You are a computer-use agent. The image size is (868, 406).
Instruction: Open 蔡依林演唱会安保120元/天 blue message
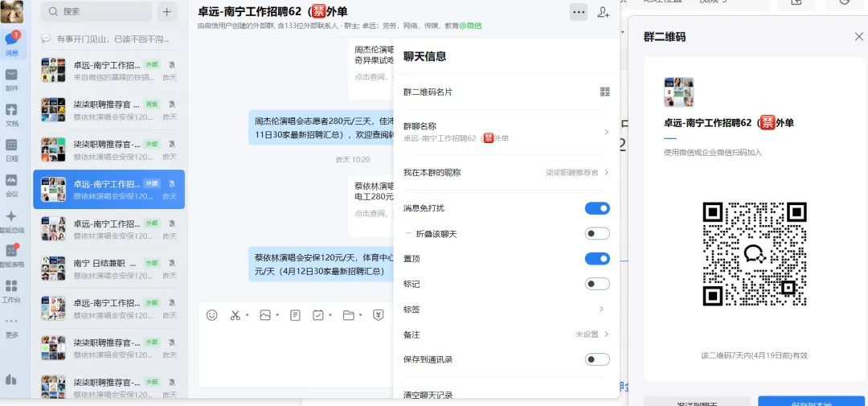(321, 265)
